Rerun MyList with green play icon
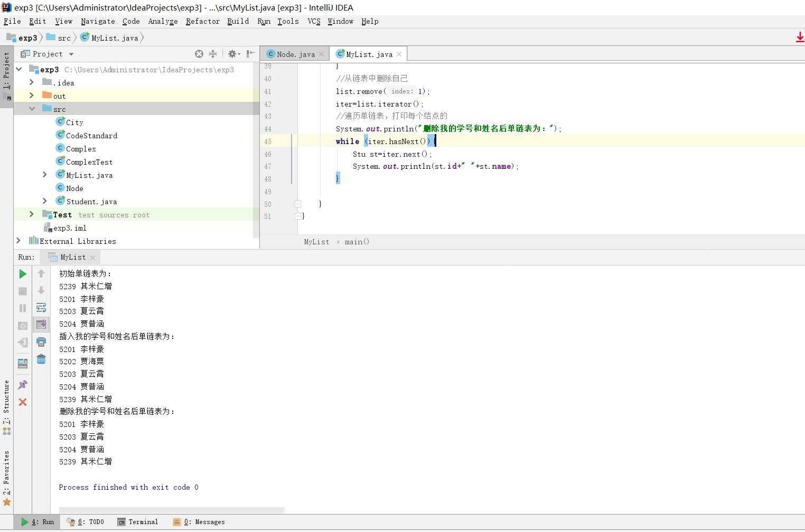 tap(23, 274)
